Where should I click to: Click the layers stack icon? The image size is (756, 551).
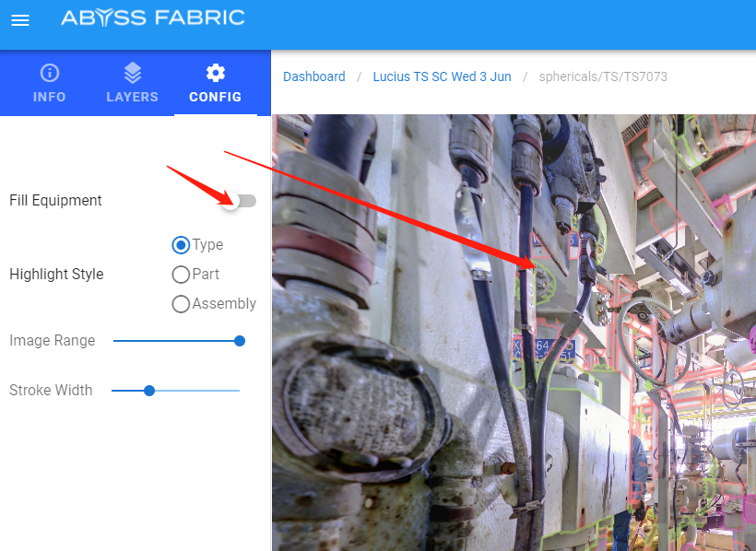(132, 73)
